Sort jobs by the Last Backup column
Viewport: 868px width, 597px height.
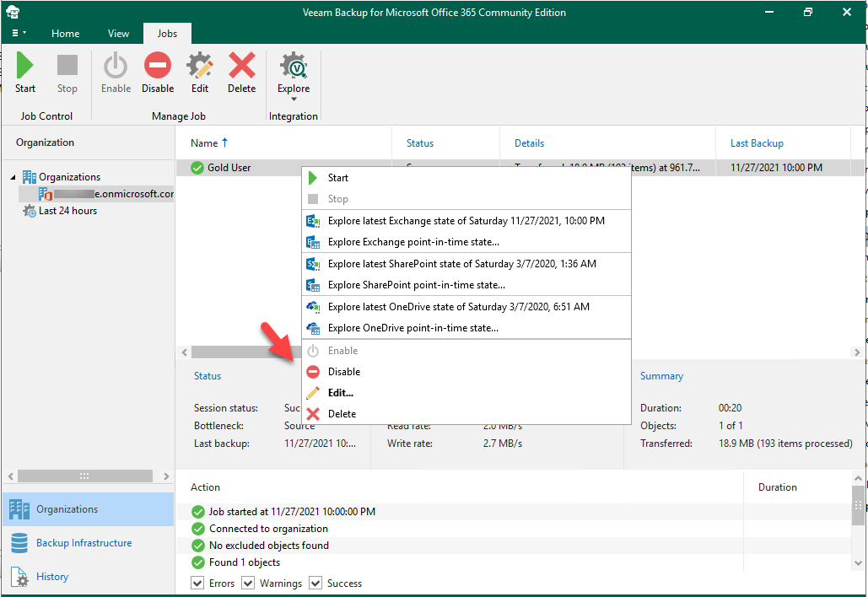757,143
